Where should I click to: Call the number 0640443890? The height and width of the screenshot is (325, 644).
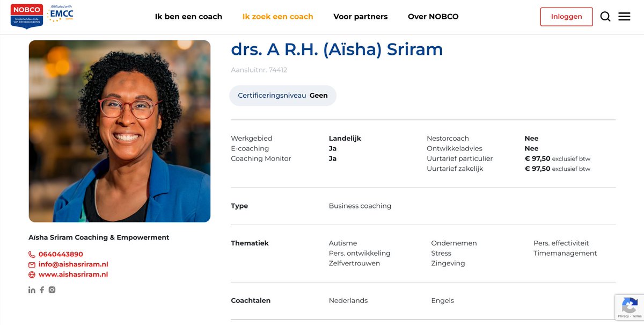(61, 255)
